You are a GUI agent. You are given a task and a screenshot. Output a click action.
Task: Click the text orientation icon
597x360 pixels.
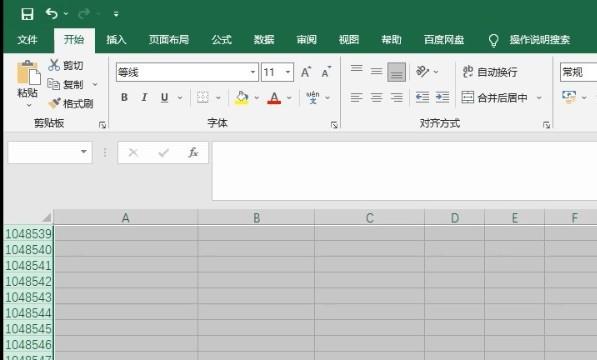[x=423, y=71]
